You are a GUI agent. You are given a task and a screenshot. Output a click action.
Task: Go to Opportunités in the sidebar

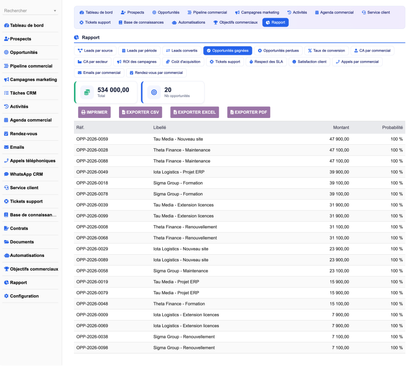pyautogui.click(x=21, y=52)
